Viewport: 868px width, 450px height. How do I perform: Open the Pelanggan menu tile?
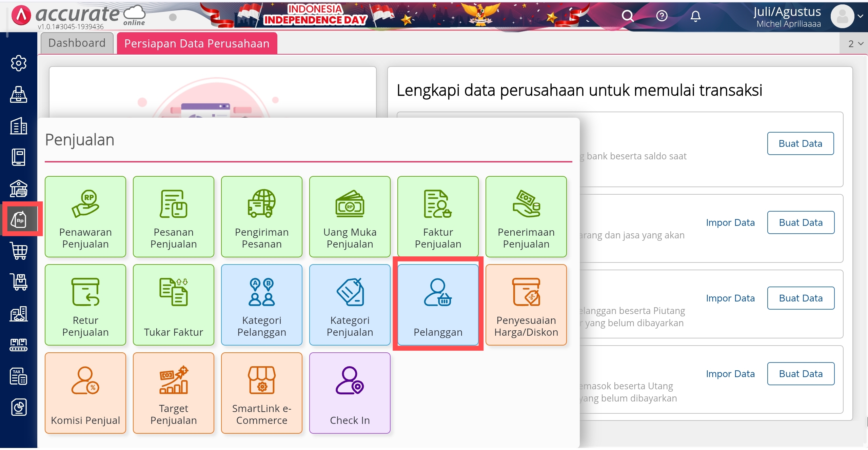[438, 305]
